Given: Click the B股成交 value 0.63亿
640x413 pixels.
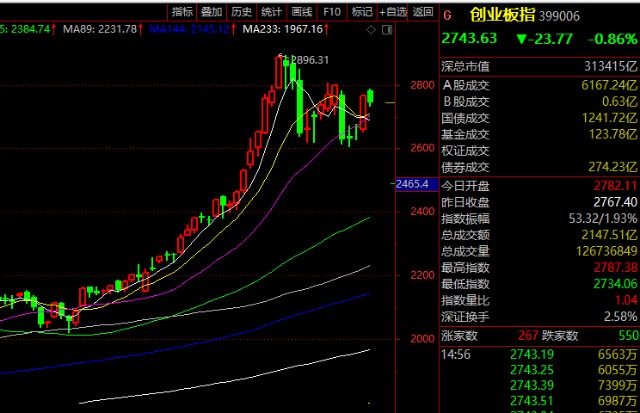Looking at the screenshot, I should [619, 101].
